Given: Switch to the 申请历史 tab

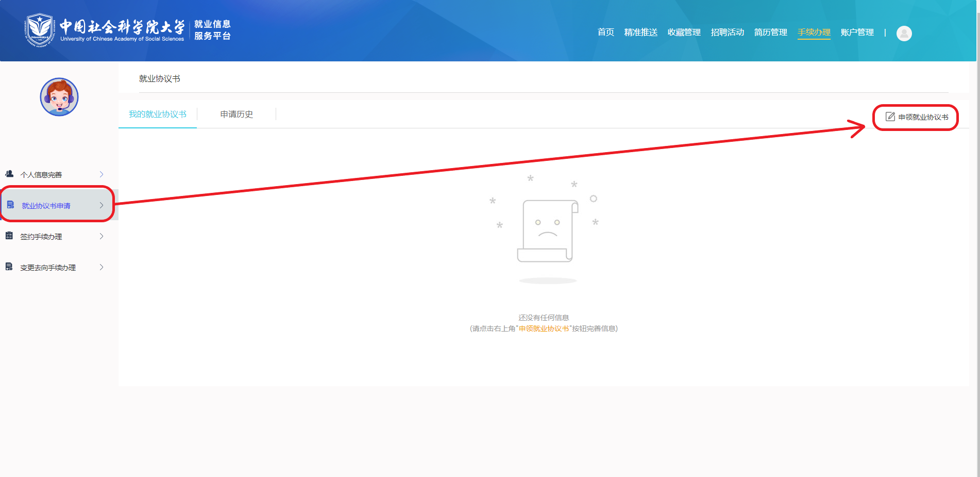Looking at the screenshot, I should [236, 114].
